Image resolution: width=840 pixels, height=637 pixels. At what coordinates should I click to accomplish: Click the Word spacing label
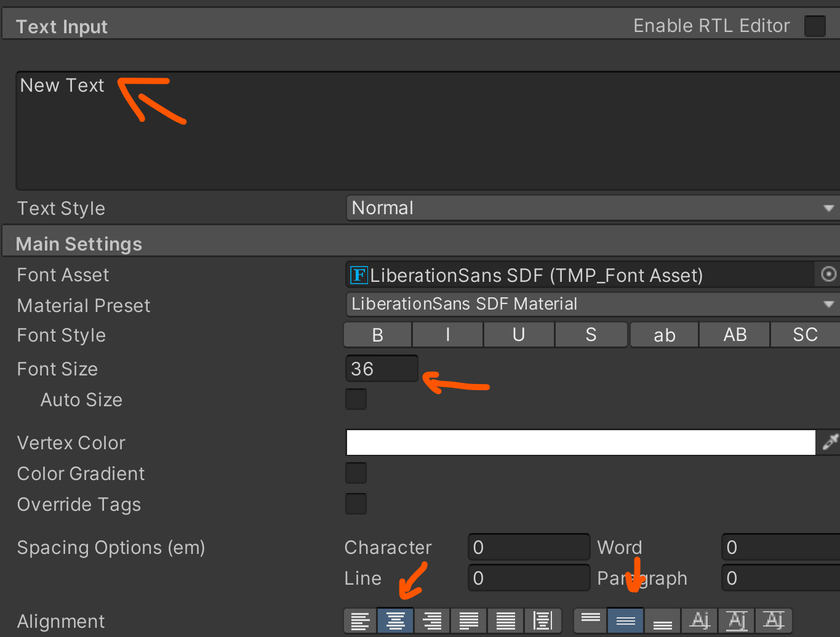pos(620,547)
